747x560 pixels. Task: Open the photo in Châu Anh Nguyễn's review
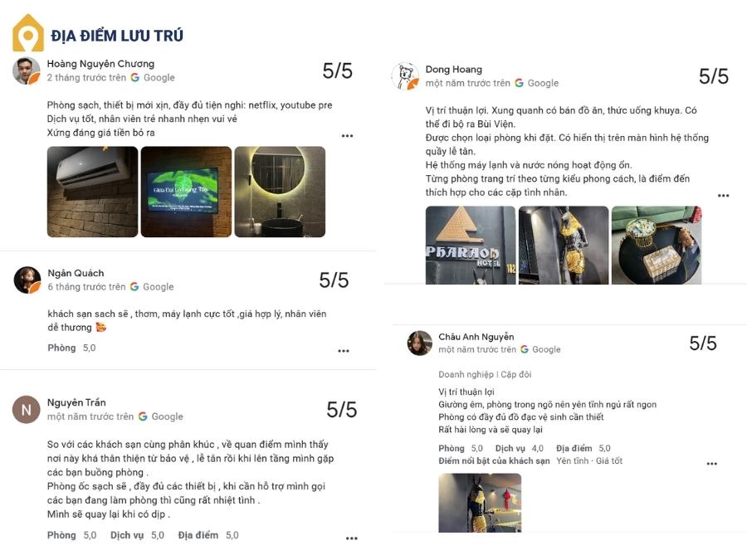pyautogui.click(x=480, y=503)
